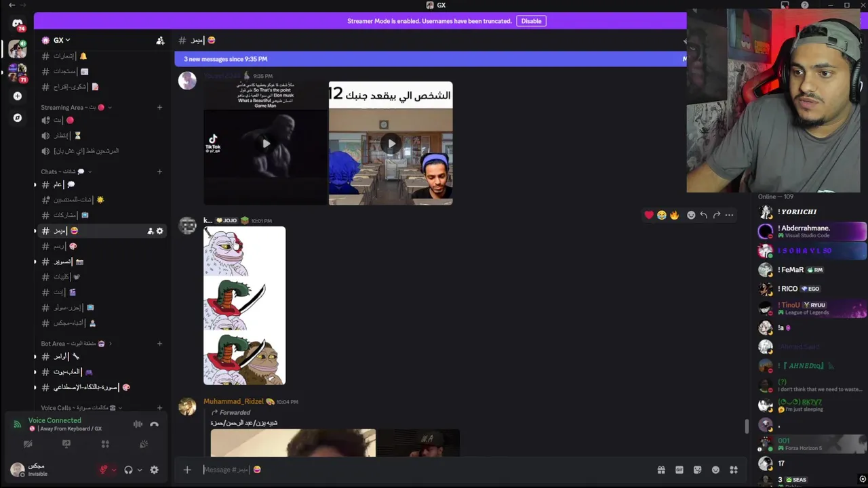
Task: Disconnect from voice with the hang-up icon
Action: (x=154, y=424)
